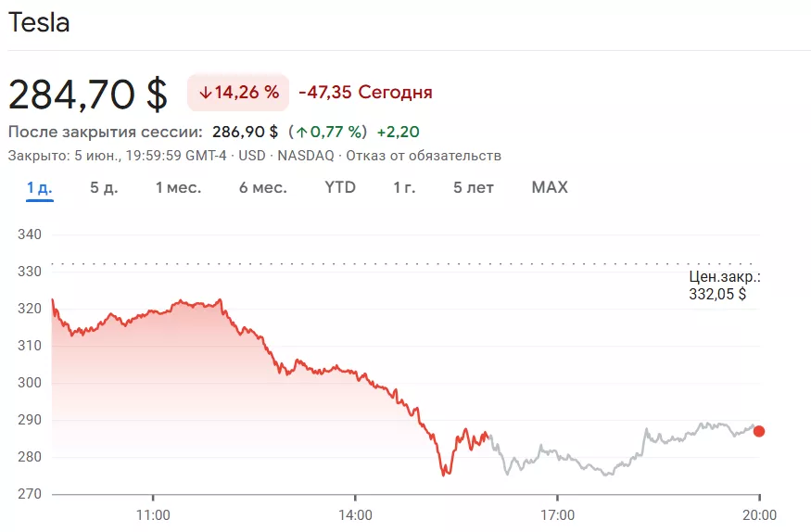Screen dimensions: 811x532
Task: Click the 17:00 time axis marker
Action: pos(557,514)
